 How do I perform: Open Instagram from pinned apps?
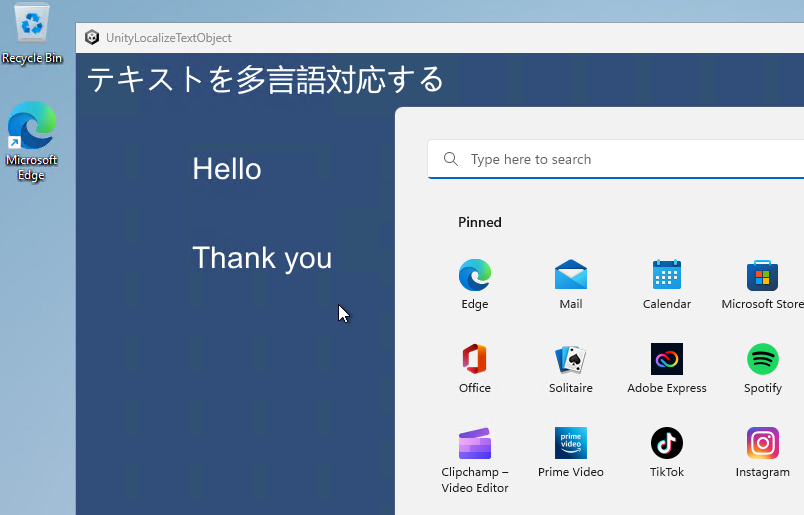pos(762,452)
